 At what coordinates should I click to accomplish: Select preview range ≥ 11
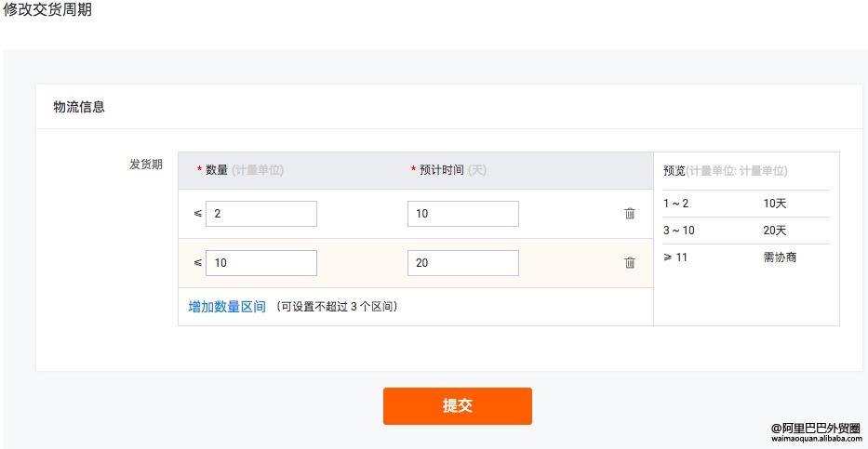point(675,258)
